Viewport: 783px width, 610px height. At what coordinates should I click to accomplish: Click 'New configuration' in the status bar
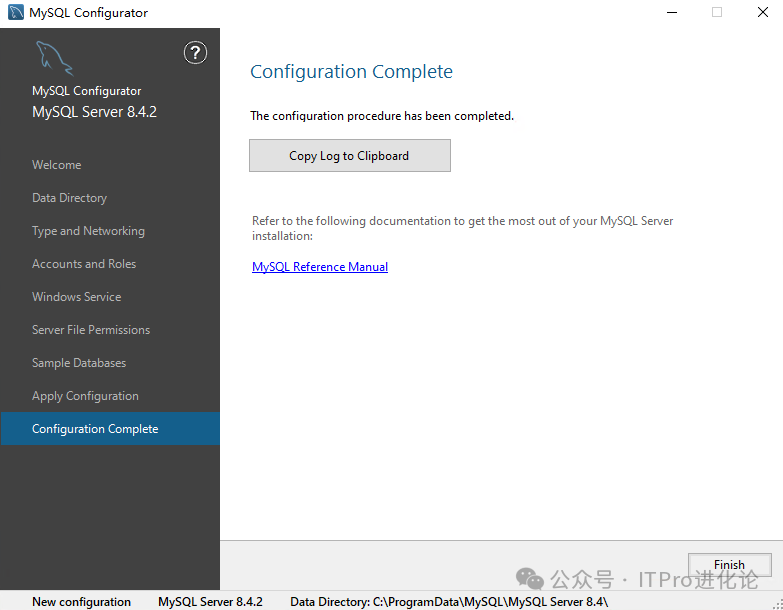81,602
